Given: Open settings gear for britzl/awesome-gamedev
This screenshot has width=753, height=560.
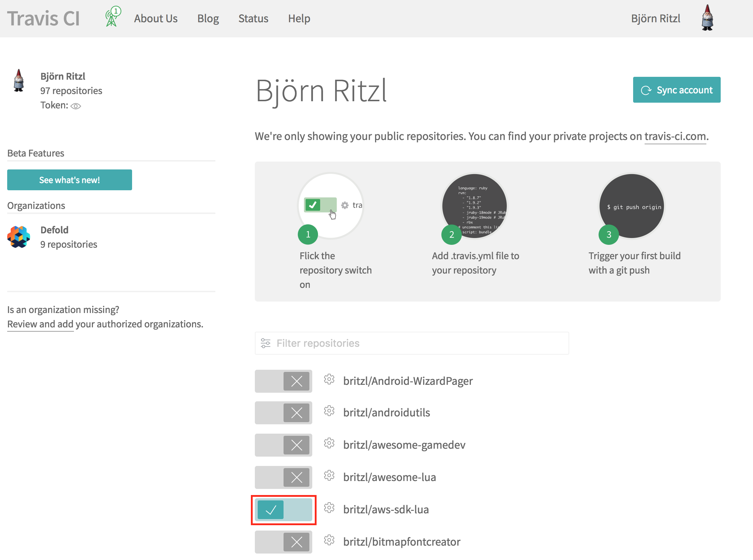Looking at the screenshot, I should coord(329,443).
